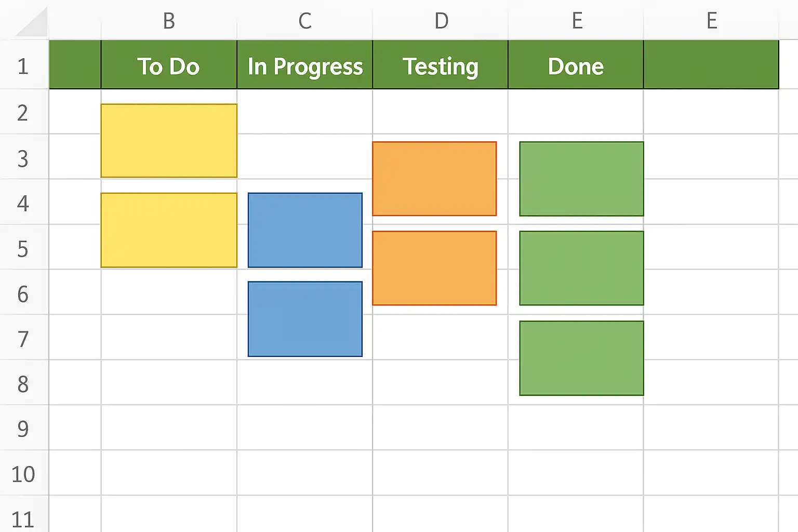This screenshot has height=532, width=798.
Task: Select the row 1 header
Action: (23, 66)
